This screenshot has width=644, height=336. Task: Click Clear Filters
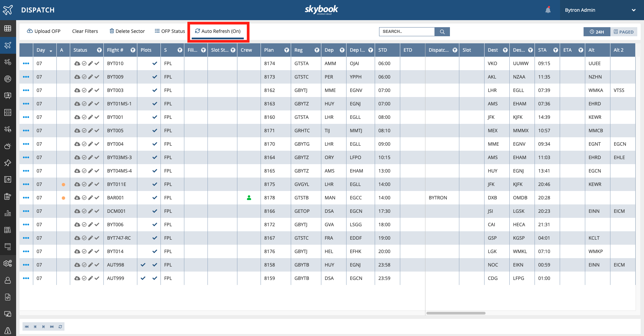click(x=85, y=31)
